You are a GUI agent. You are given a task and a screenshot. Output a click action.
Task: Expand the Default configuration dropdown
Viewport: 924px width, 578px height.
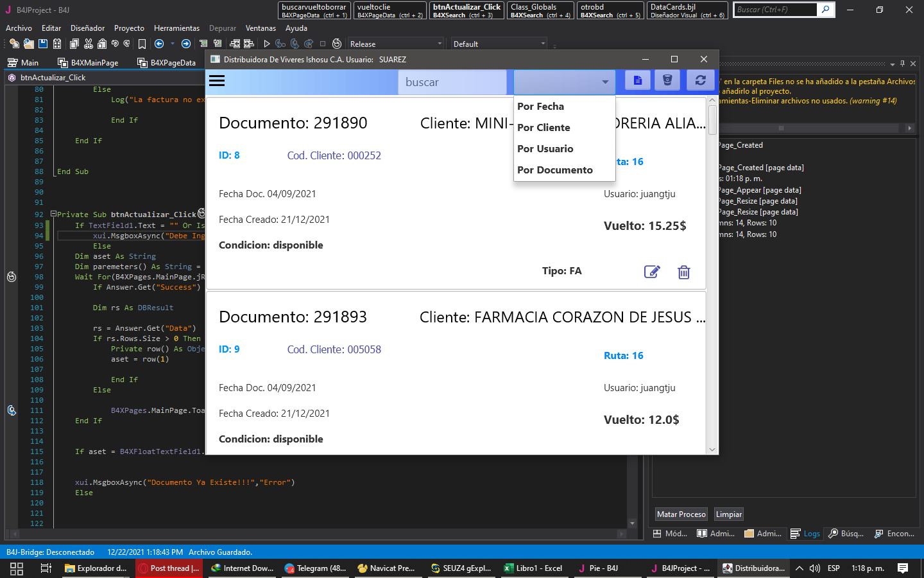(499, 44)
